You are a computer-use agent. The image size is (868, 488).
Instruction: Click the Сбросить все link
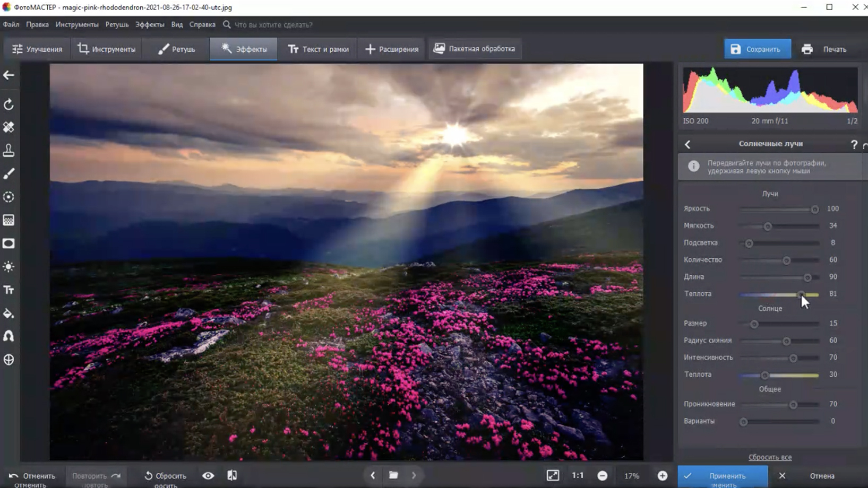770,457
